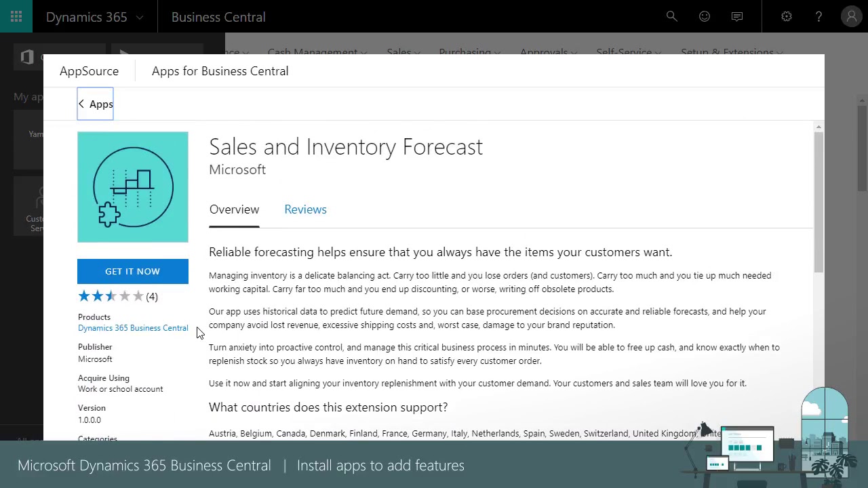868x488 pixels.
Task: Click the star rating with 4 reviews
Action: tap(118, 296)
